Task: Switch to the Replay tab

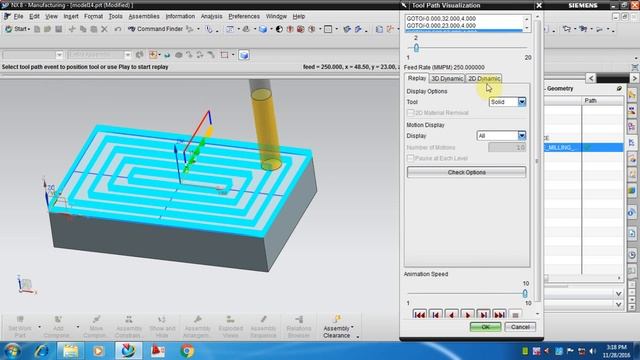Action: [x=417, y=78]
